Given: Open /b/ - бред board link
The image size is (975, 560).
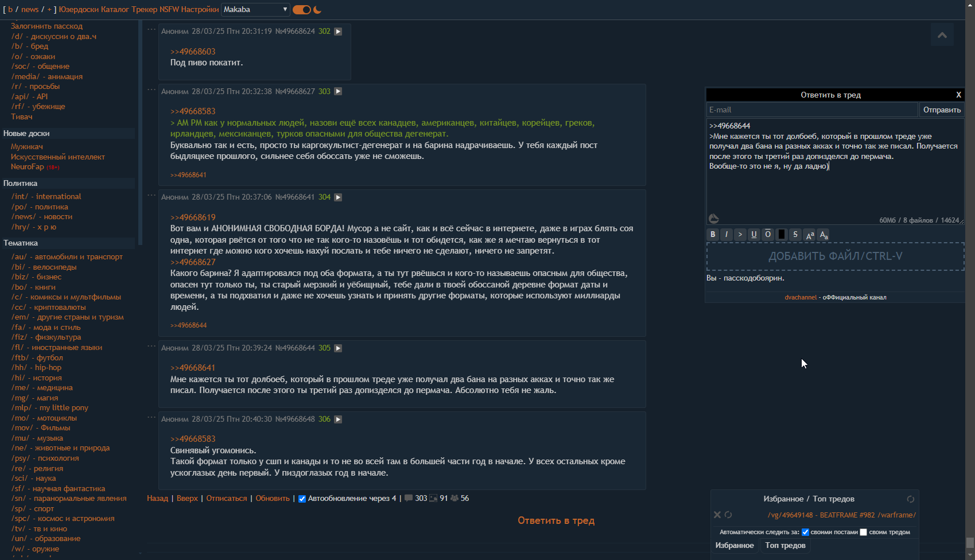Looking at the screenshot, I should tap(30, 46).
